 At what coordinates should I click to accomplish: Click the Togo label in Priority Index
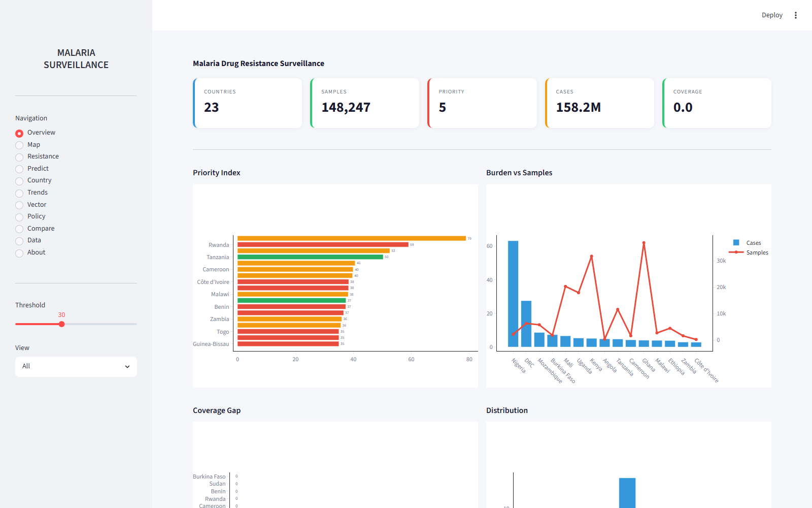pyautogui.click(x=223, y=332)
